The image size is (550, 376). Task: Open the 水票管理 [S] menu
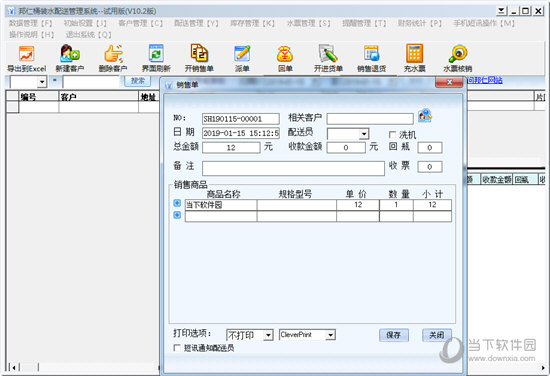point(308,24)
